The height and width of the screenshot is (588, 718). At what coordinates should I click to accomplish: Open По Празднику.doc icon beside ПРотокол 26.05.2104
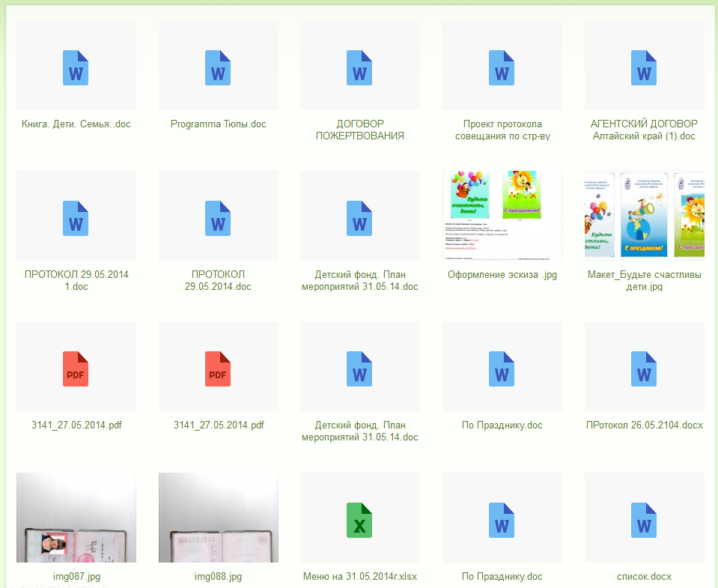[502, 369]
